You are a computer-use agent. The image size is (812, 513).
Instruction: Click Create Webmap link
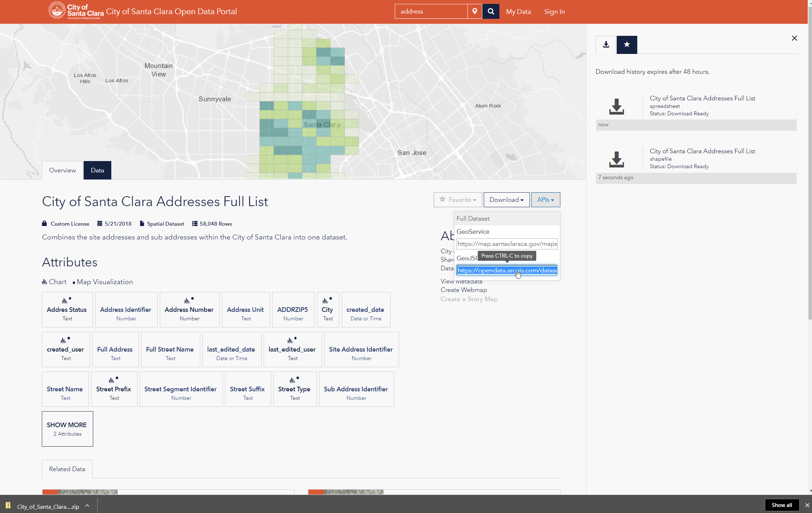[x=464, y=290]
